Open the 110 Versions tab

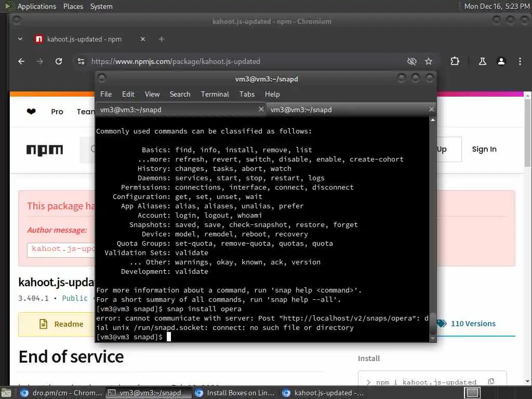(473, 324)
